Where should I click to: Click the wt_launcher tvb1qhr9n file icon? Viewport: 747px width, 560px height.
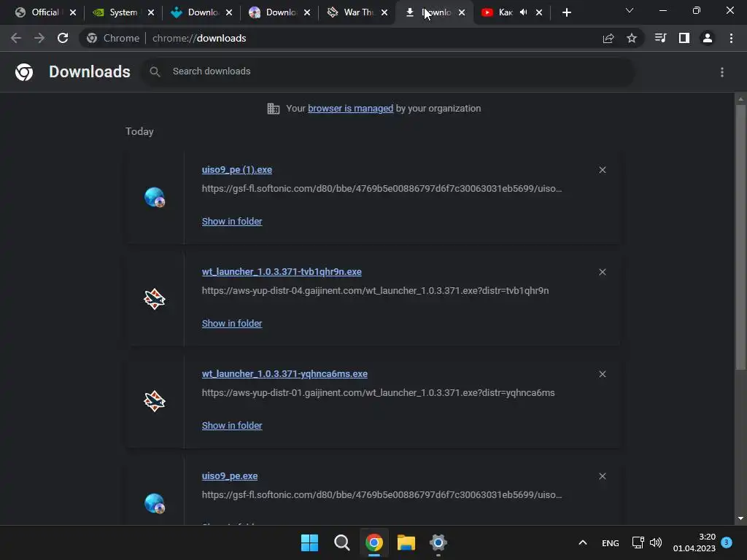coord(155,299)
